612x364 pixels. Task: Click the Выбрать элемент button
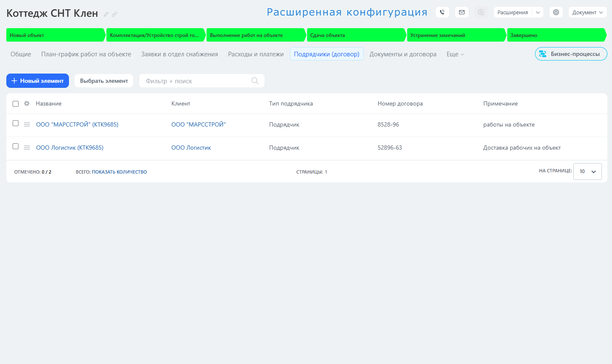pos(104,81)
